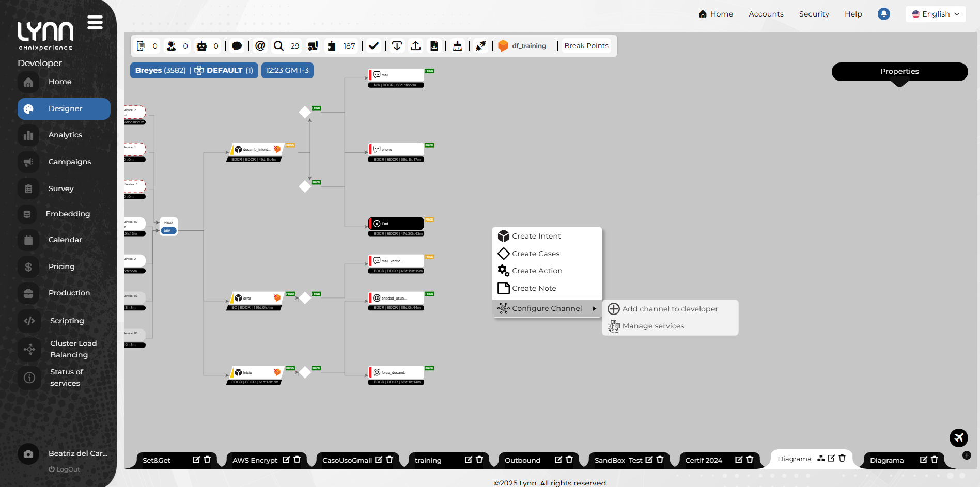The image size is (980, 487).
Task: Click the checkmark validate icon
Action: click(x=374, y=46)
